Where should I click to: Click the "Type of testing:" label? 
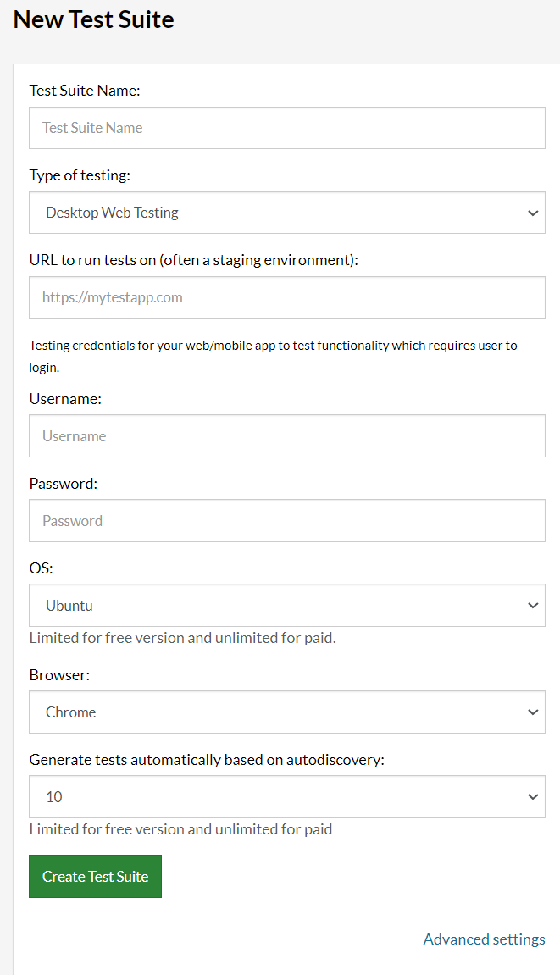80,175
